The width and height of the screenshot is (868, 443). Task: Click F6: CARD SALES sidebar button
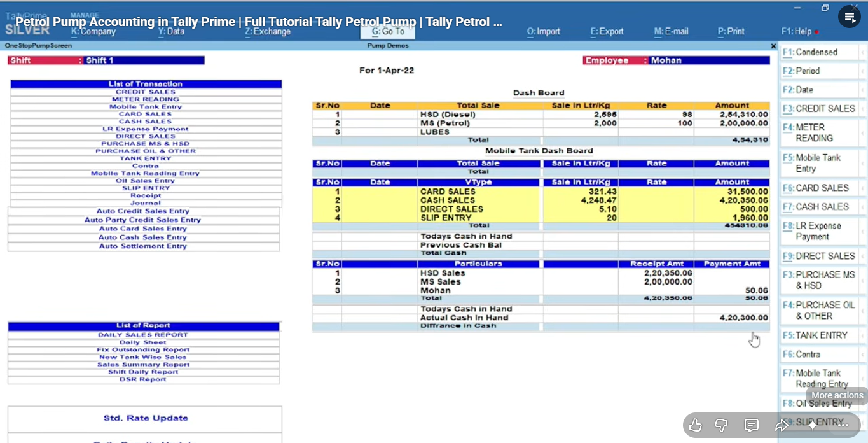[820, 188]
